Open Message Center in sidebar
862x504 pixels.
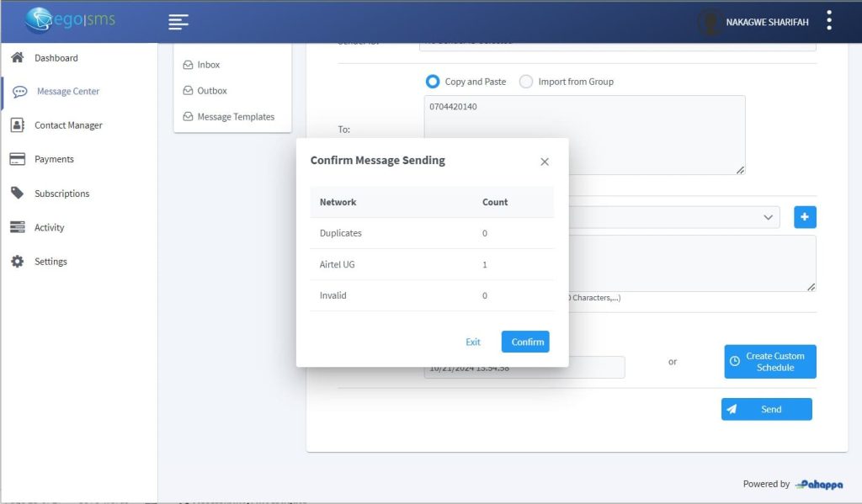67,91
